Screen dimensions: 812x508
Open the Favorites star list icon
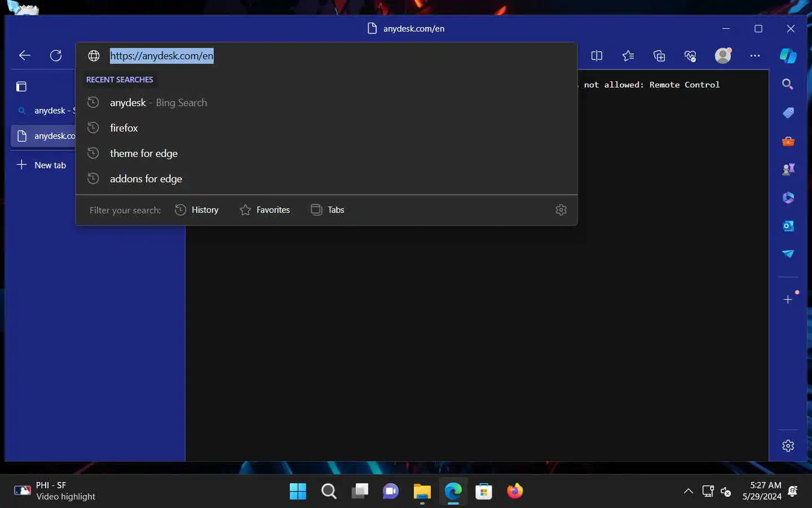pyautogui.click(x=628, y=55)
